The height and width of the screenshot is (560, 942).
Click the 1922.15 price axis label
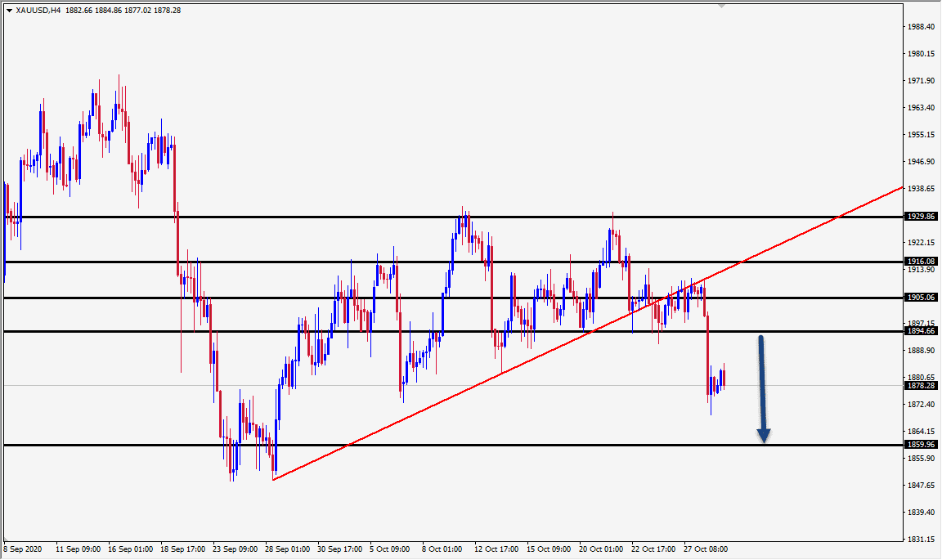[922, 243]
